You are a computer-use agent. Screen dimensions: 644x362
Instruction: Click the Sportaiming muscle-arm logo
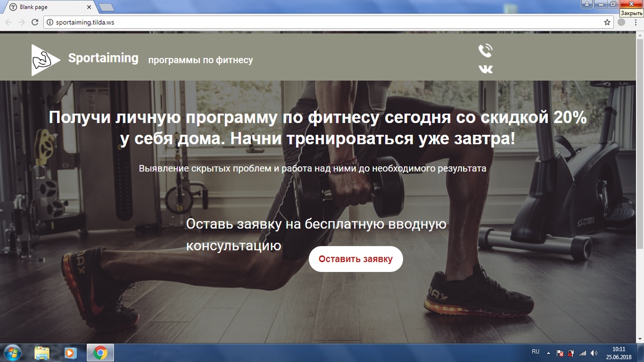coord(46,60)
